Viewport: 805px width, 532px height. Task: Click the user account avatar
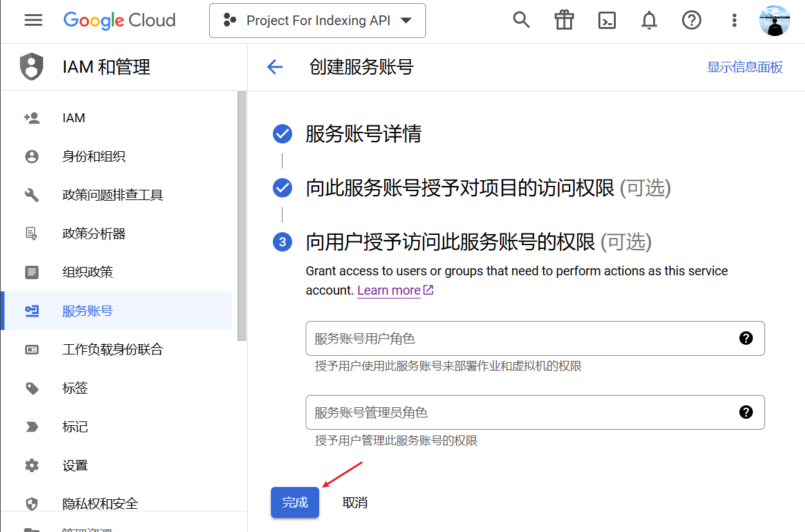[774, 21]
